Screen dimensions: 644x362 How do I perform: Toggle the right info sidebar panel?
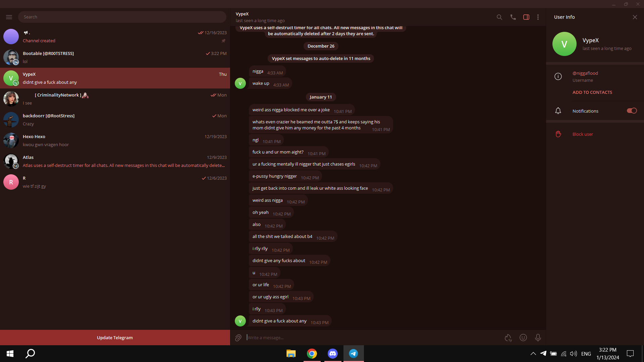(526, 17)
